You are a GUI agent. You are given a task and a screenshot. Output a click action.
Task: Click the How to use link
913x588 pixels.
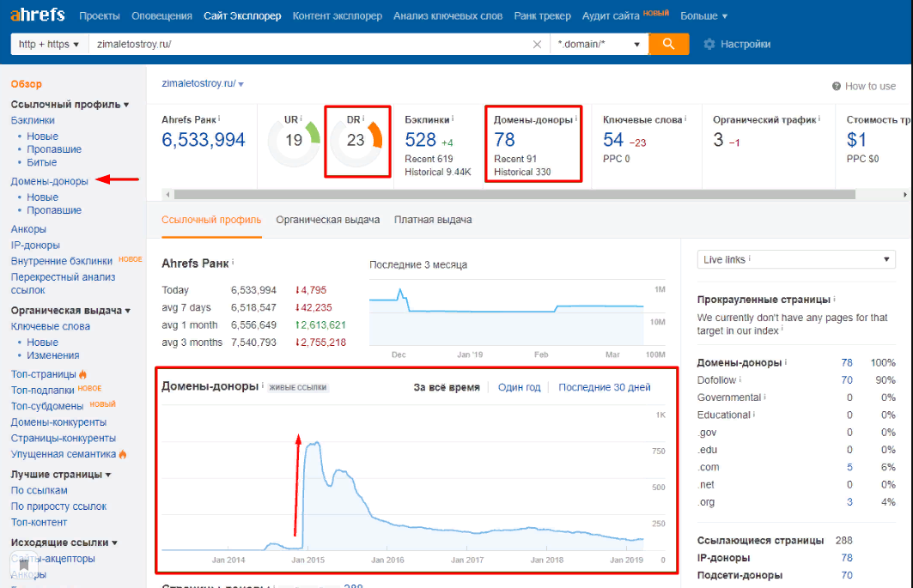pos(871,86)
